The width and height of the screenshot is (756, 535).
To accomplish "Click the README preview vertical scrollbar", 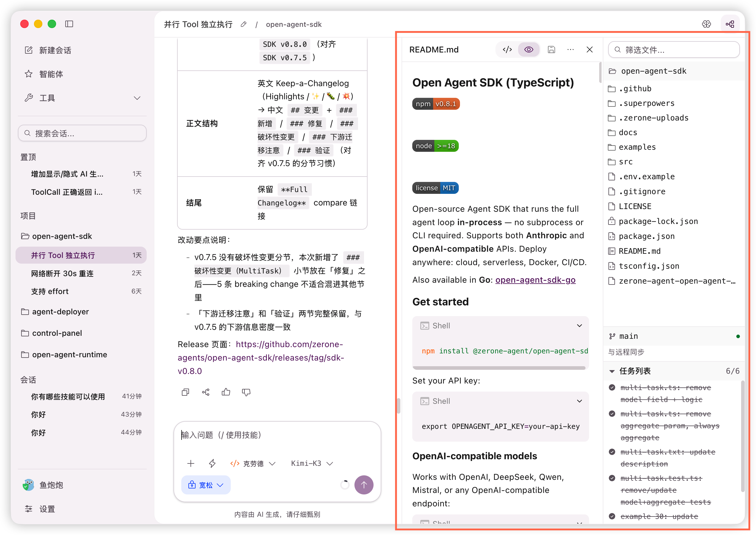I will pyautogui.click(x=600, y=72).
